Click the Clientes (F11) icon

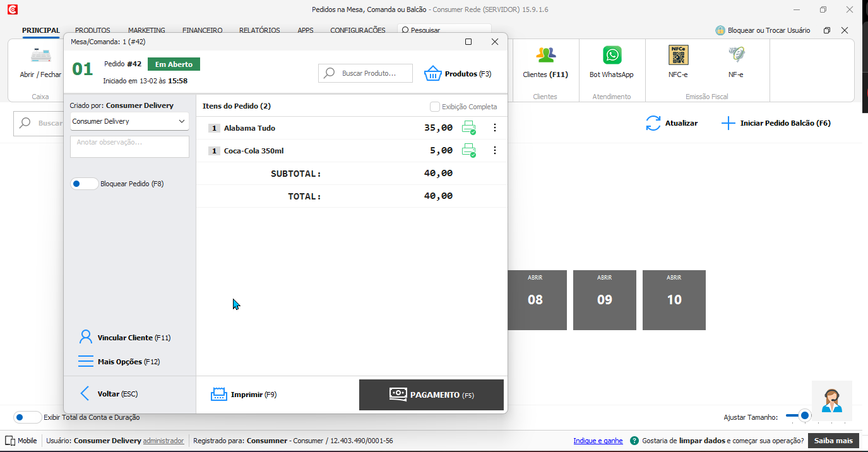tap(545, 56)
